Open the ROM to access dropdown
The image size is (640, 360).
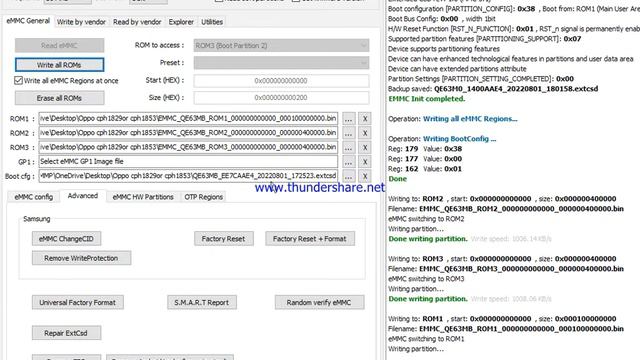281,45
